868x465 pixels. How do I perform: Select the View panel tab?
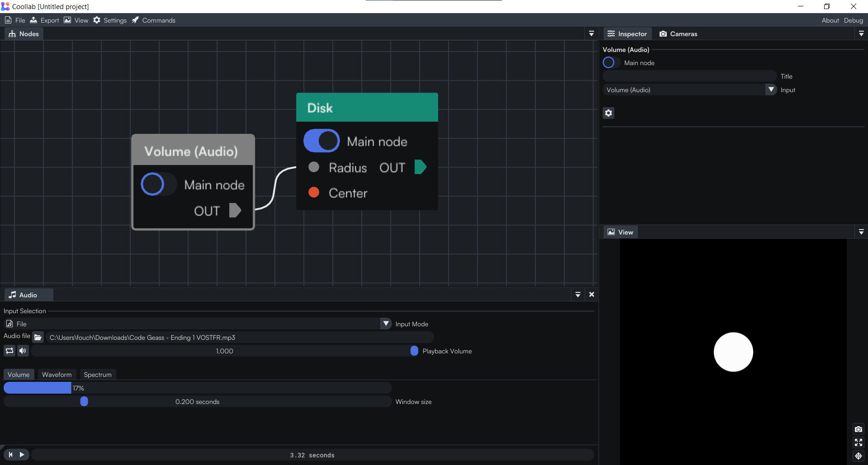[620, 232]
